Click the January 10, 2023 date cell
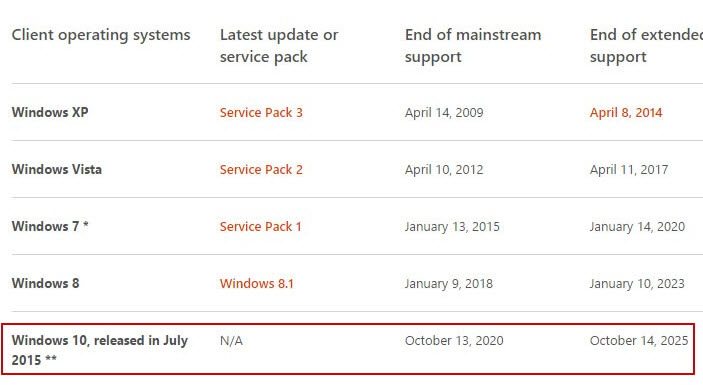This screenshot has height=385, width=703. coord(637,283)
